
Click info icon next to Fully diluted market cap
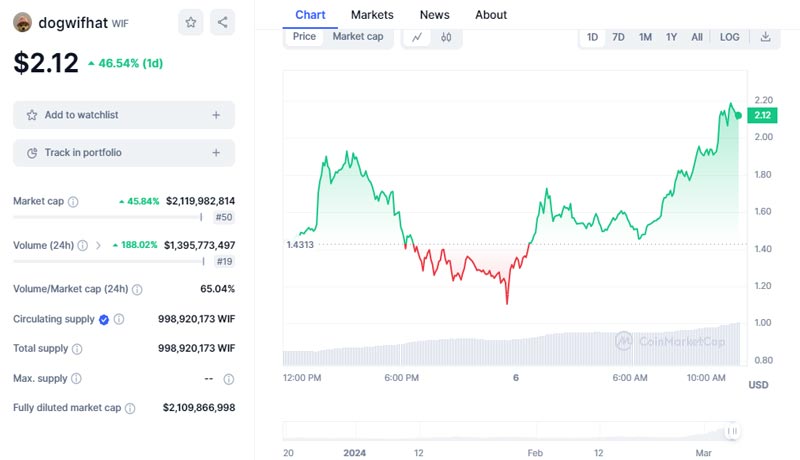[x=131, y=408]
